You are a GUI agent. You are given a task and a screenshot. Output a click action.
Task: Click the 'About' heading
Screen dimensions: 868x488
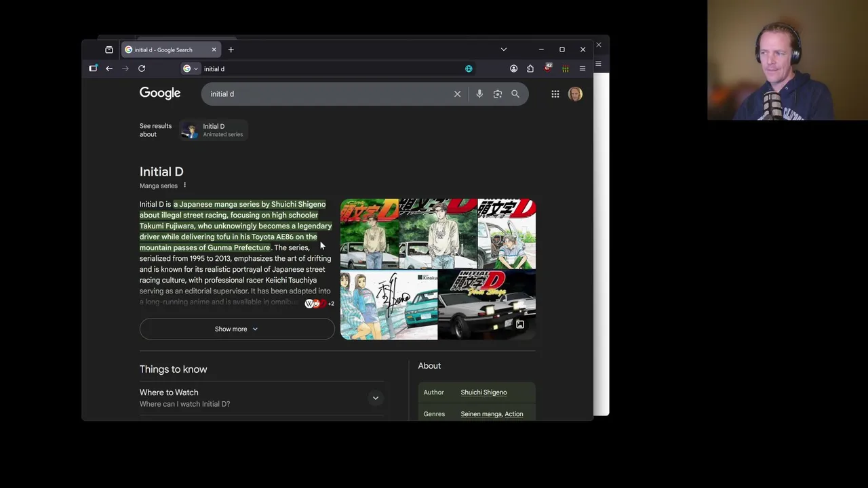click(x=429, y=366)
